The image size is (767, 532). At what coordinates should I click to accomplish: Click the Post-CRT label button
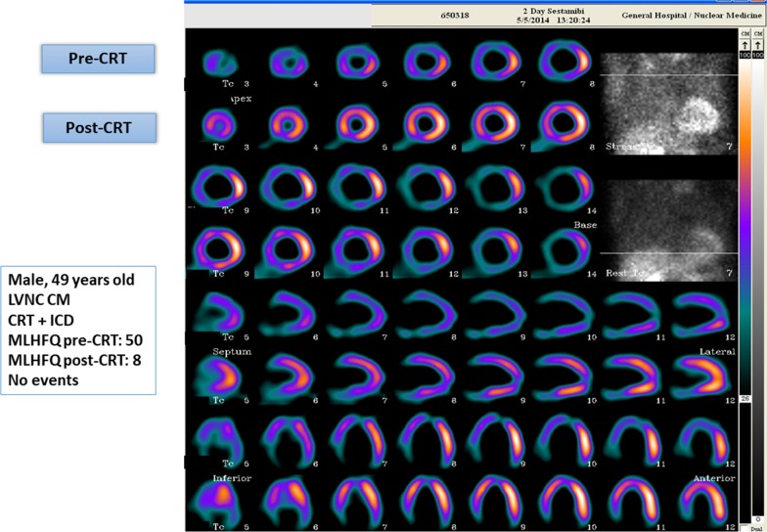(98, 126)
